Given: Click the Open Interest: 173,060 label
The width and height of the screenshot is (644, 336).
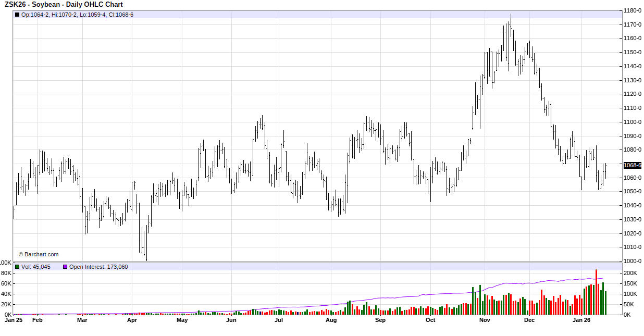Looking at the screenshot, I should (x=98, y=267).
